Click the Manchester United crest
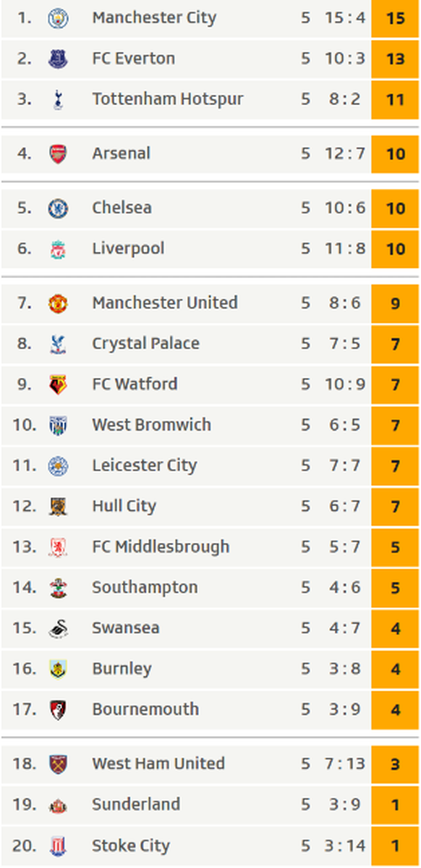The image size is (421, 868). pyautogui.click(x=58, y=303)
